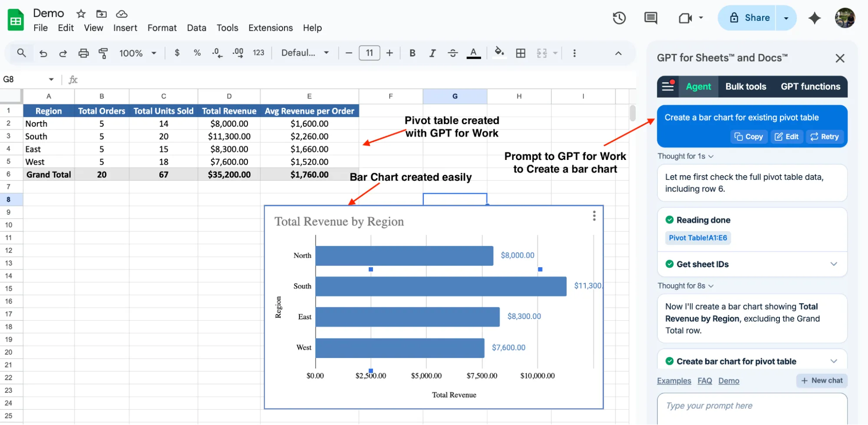Viewport: 868px width, 425px height.
Task: Expand Create bar chart for pivot table step
Action: click(x=833, y=361)
